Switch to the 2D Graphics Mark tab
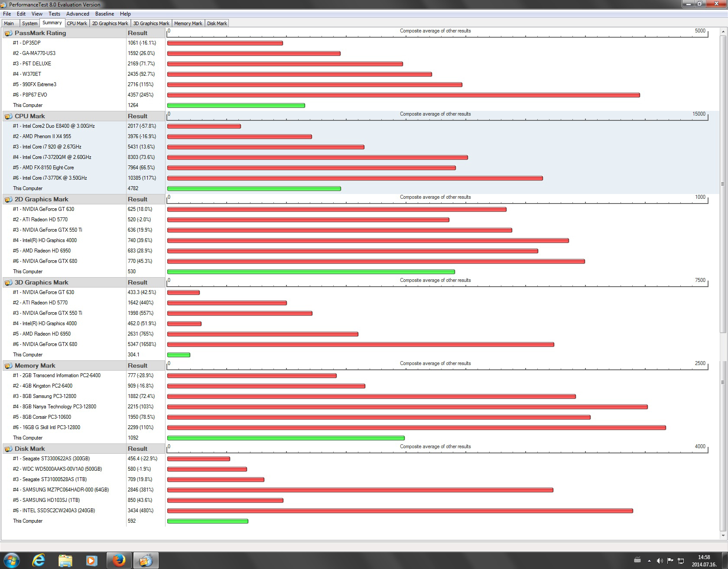 [110, 23]
